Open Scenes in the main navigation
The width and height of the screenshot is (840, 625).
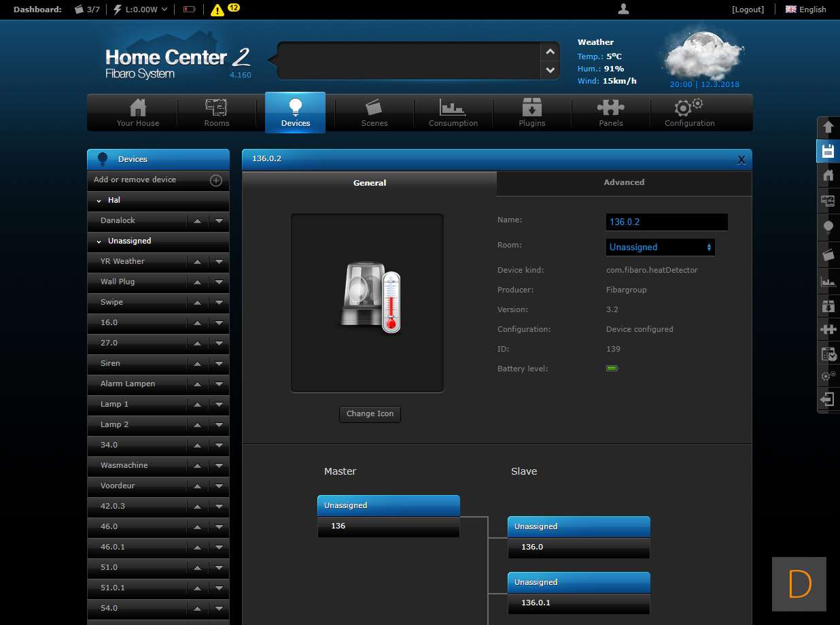[374, 113]
